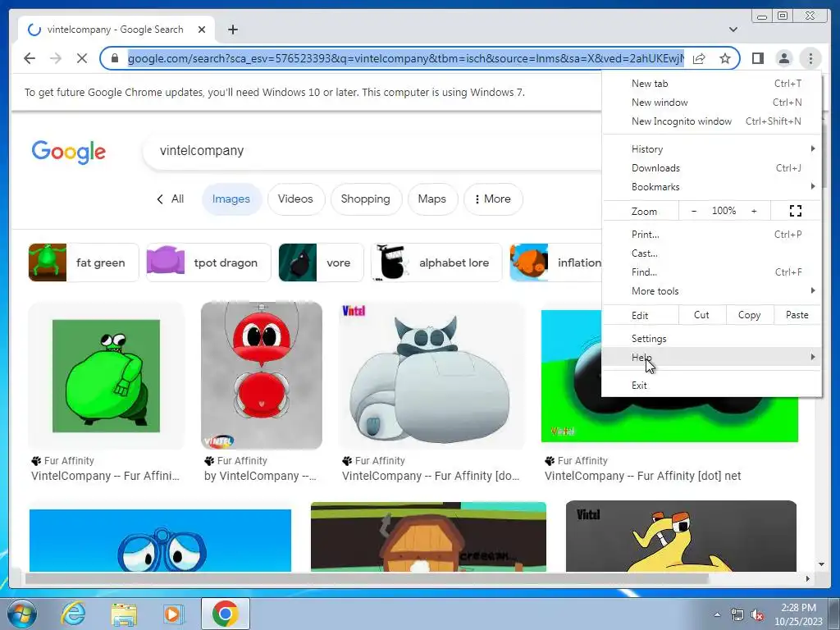
Task: Open Windows Explorer folder on taskbar
Action: point(123,614)
